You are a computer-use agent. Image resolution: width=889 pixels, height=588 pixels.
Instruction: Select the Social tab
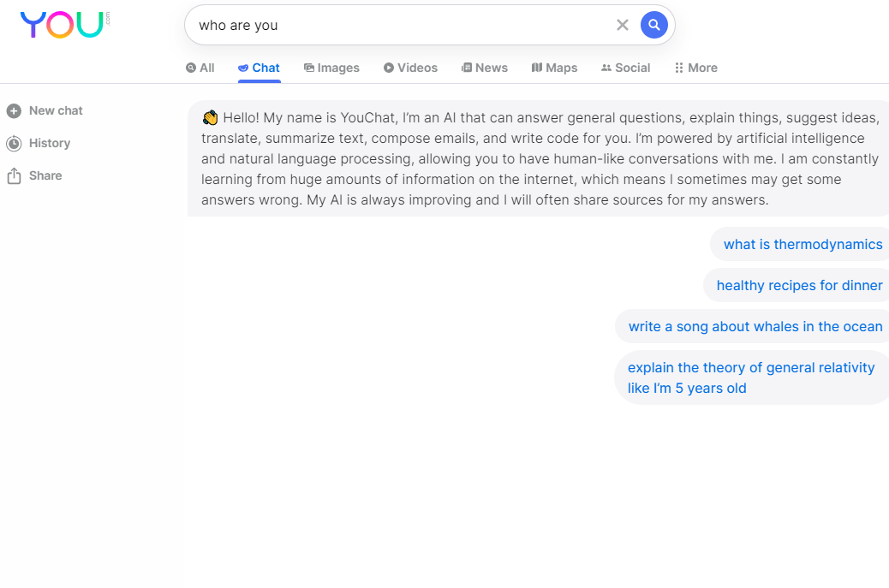pos(625,68)
